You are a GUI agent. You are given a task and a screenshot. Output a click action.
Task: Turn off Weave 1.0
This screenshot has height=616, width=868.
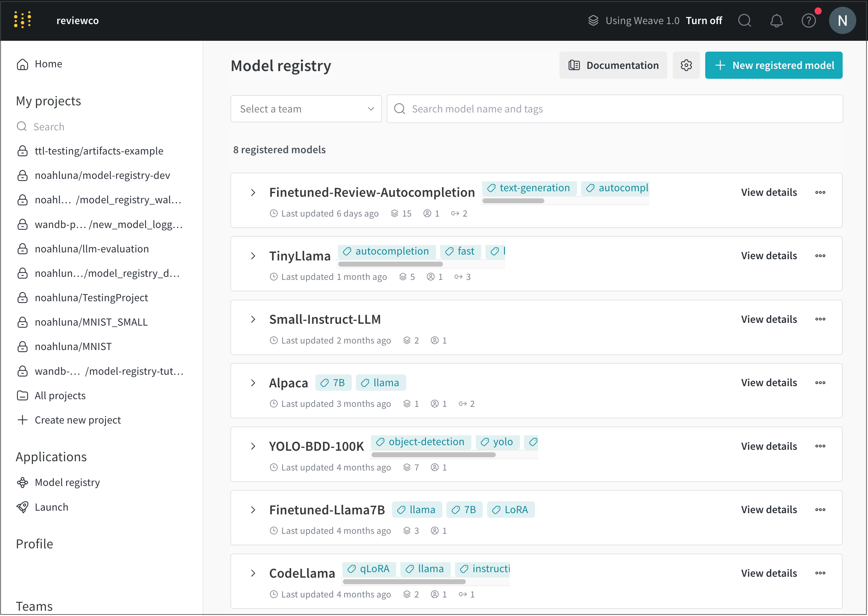[704, 20]
